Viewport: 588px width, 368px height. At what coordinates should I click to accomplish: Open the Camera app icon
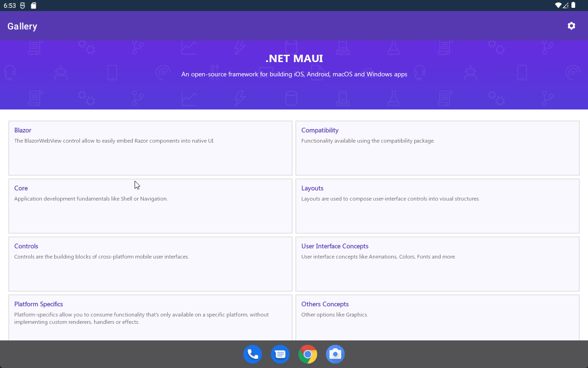tap(335, 354)
